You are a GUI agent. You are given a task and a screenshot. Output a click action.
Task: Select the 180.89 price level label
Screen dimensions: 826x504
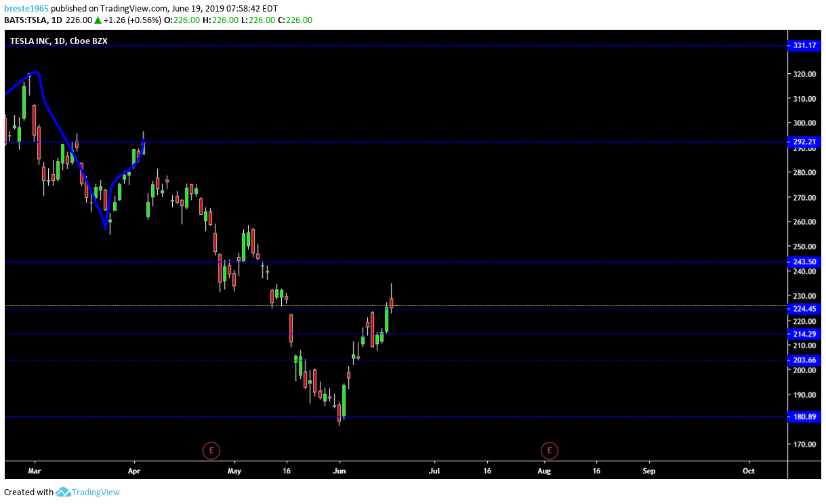[805, 417]
